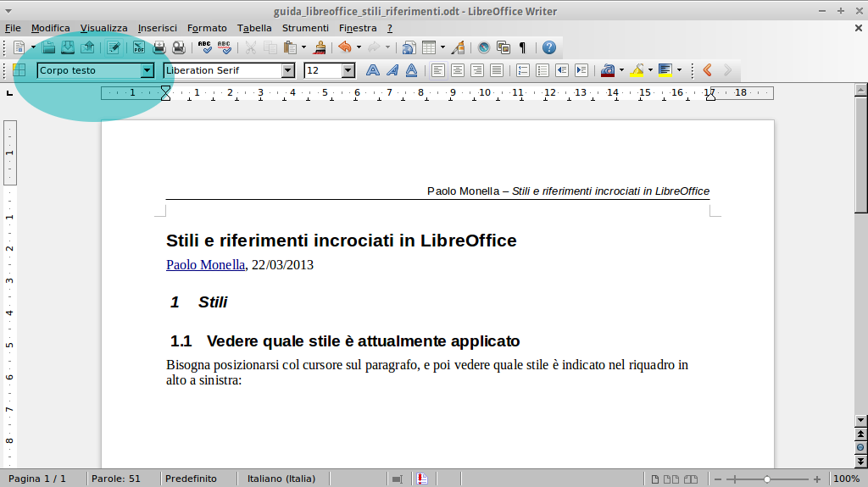Click the send document by email icon

[x=87, y=47]
